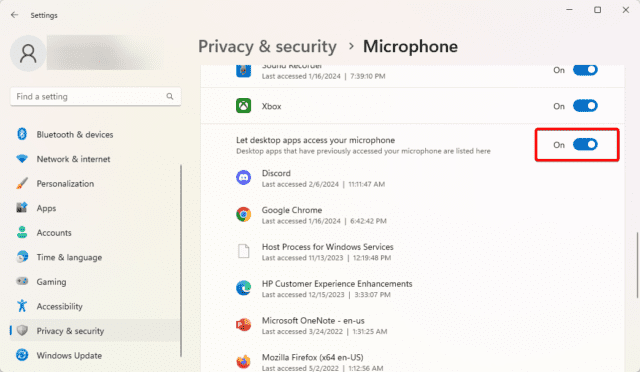Open Accessibility settings
The width and height of the screenshot is (640, 372).
click(95, 306)
